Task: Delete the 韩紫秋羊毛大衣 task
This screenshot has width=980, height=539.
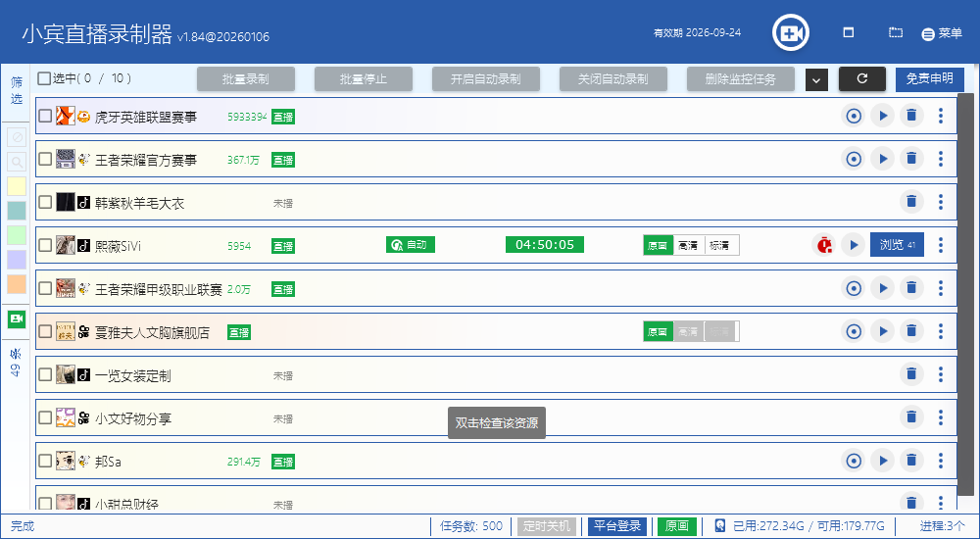Action: pos(911,202)
